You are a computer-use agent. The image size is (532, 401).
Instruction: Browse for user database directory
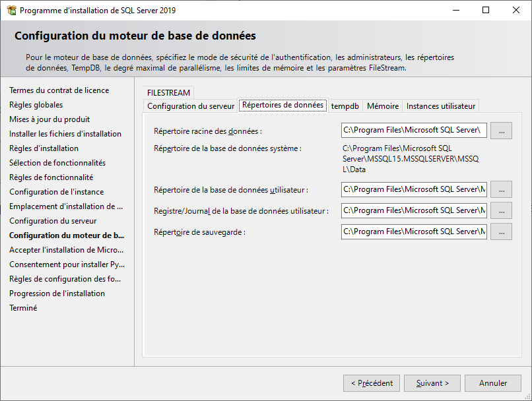point(501,189)
